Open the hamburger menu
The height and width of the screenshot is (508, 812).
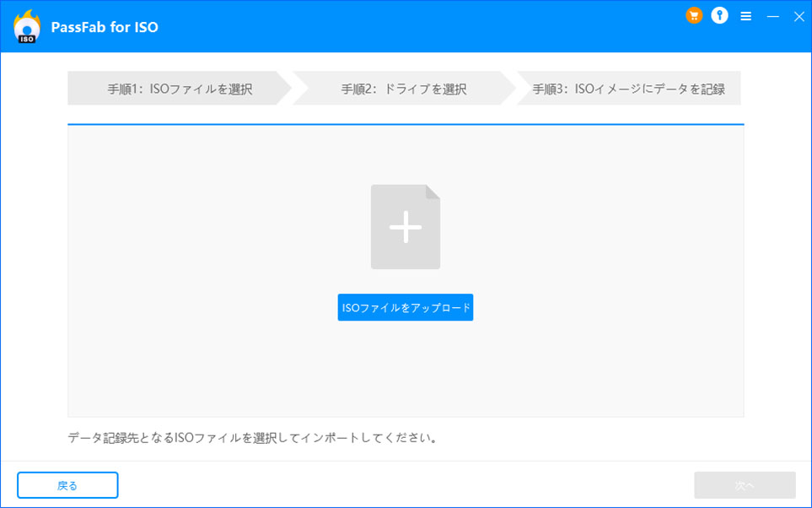(x=745, y=17)
